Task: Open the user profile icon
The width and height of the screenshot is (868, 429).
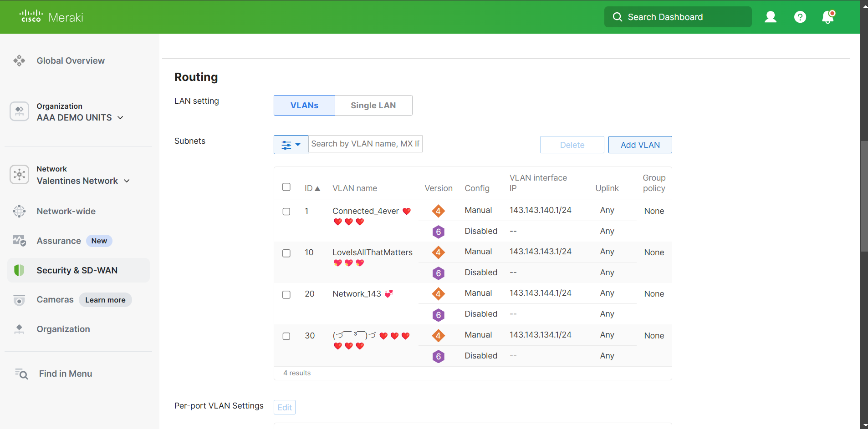Action: (771, 17)
